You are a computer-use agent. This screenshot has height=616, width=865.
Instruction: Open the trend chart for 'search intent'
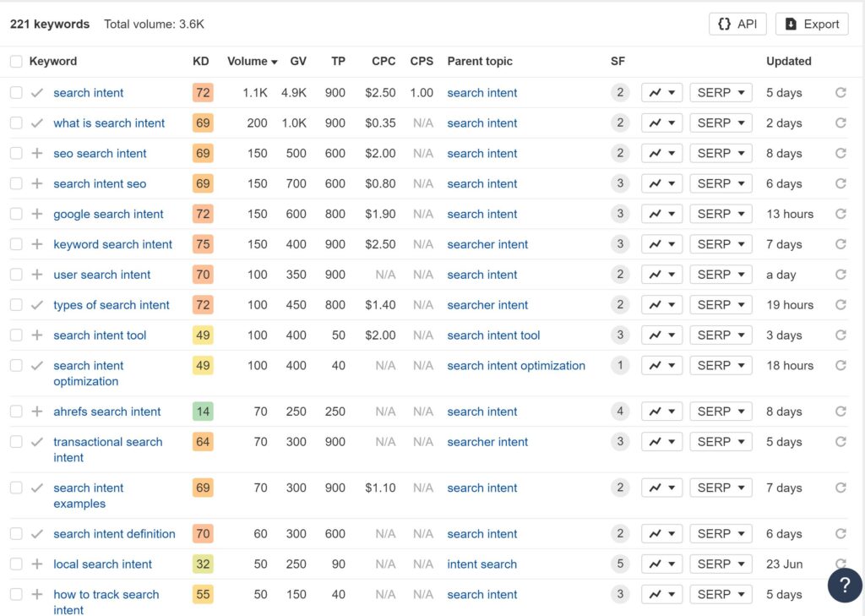[660, 92]
